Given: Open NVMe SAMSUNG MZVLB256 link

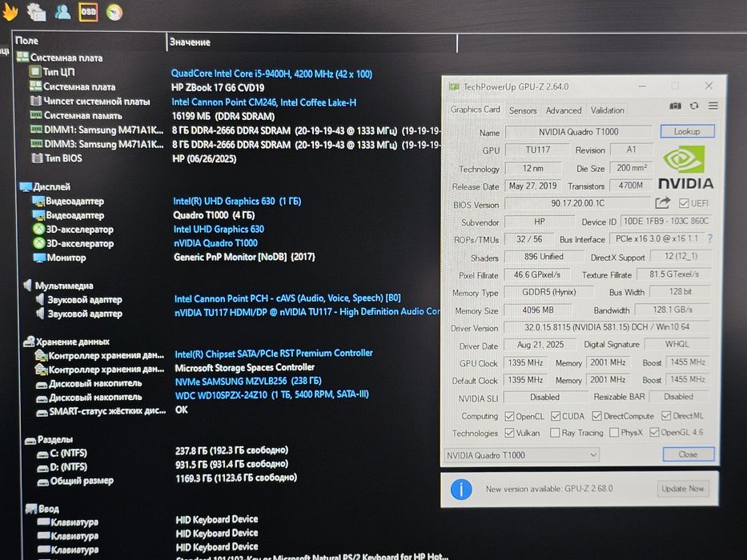Looking at the screenshot, I should (248, 382).
